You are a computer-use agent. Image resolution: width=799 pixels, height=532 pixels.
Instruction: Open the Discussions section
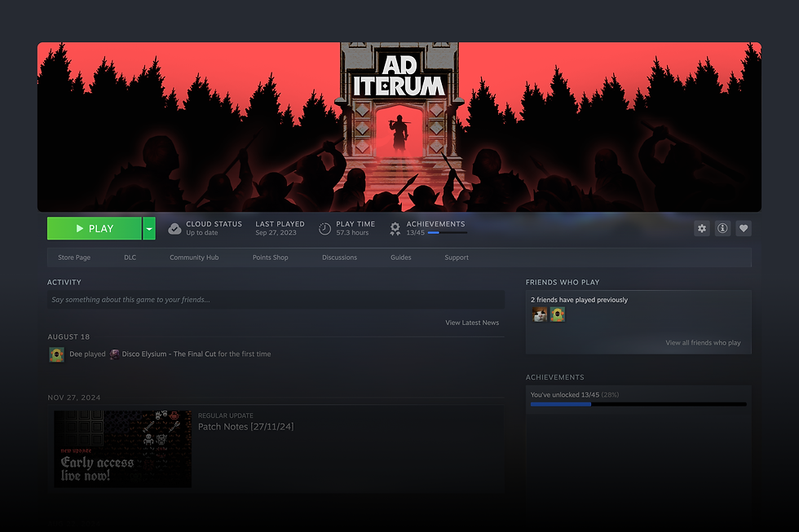pyautogui.click(x=339, y=257)
